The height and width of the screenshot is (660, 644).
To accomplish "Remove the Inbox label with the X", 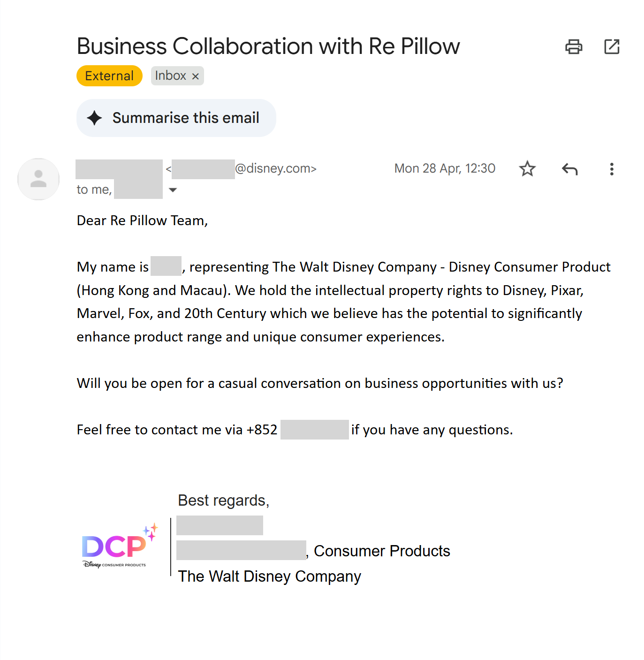I will tap(196, 76).
